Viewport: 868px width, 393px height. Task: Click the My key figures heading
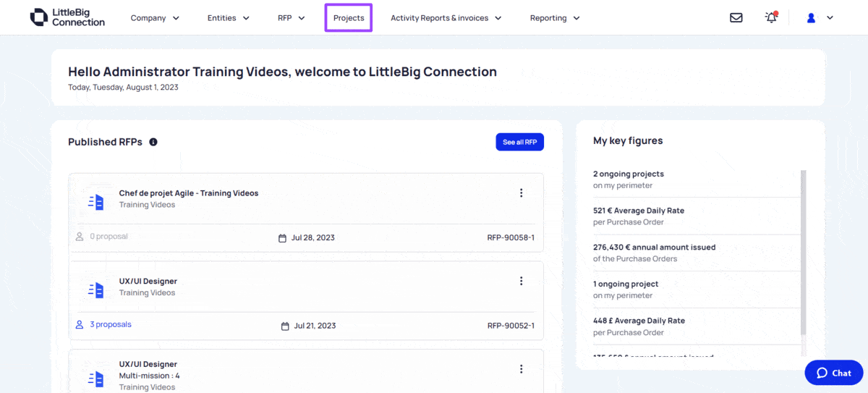pyautogui.click(x=628, y=141)
